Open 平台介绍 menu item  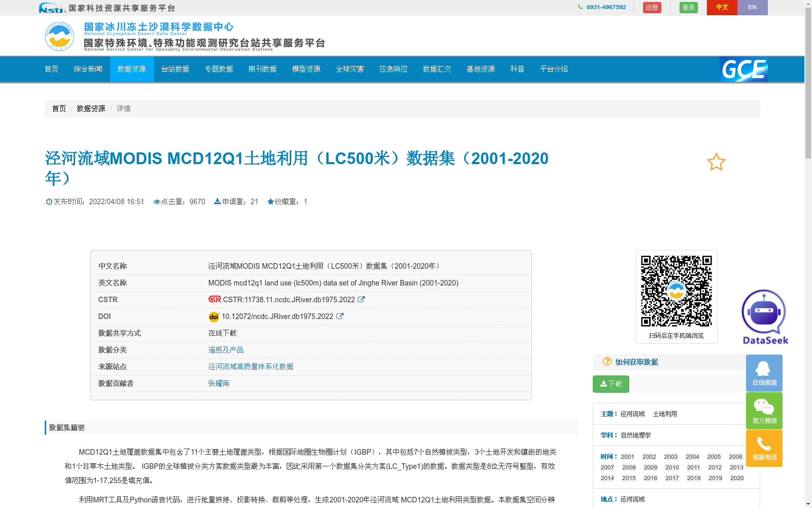point(554,69)
